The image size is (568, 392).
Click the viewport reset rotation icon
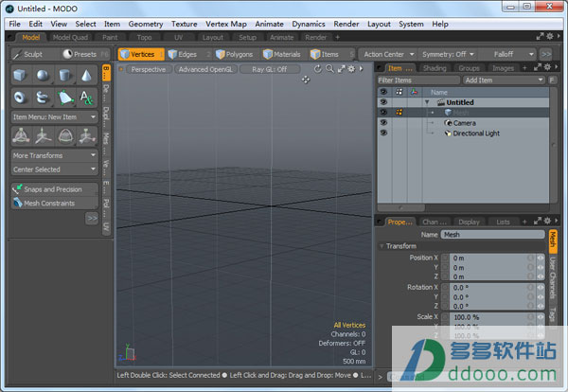click(318, 69)
